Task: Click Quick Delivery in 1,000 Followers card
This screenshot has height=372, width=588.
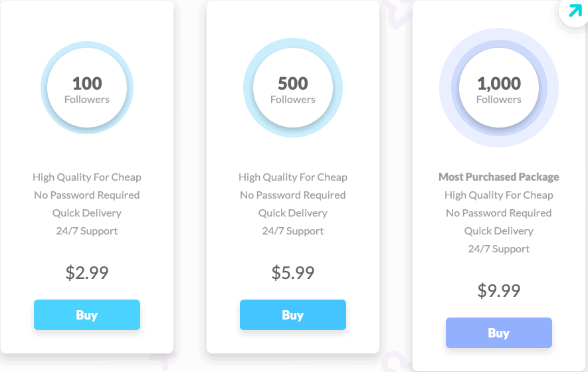Action: point(499,231)
